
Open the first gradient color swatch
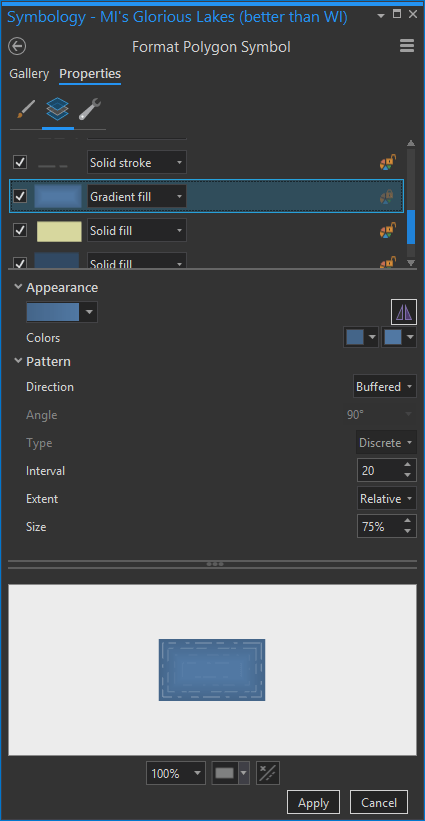tap(361, 337)
